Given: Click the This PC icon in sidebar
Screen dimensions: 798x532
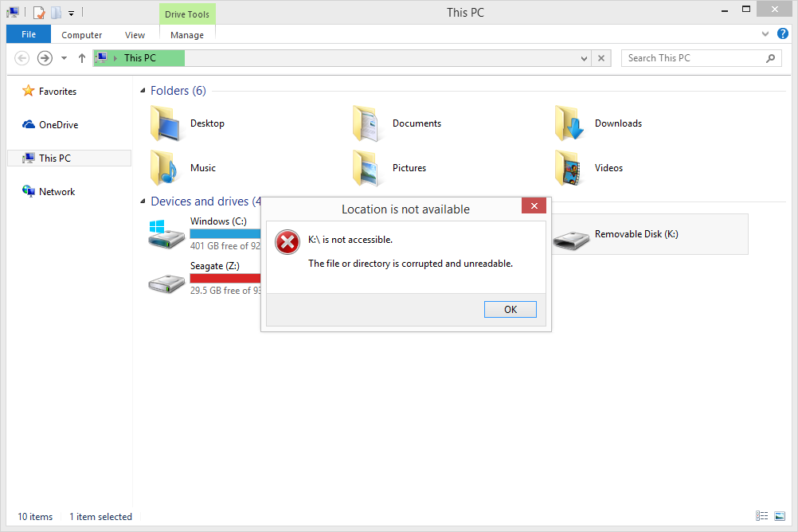Looking at the screenshot, I should click(x=29, y=158).
